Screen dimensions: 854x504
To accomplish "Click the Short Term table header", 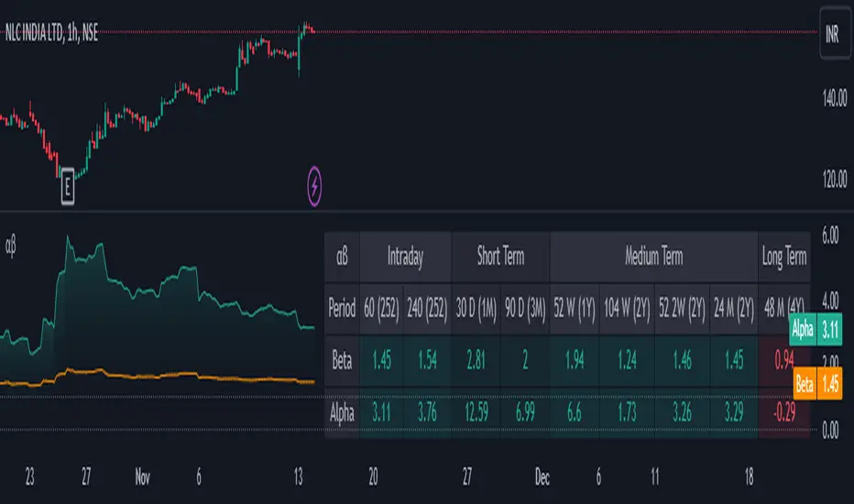I will [x=500, y=257].
